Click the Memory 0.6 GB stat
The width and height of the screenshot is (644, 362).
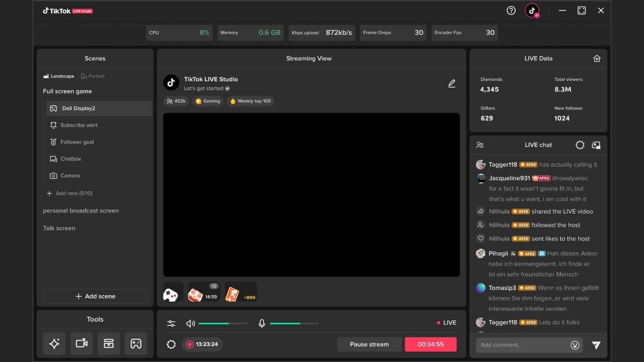250,33
